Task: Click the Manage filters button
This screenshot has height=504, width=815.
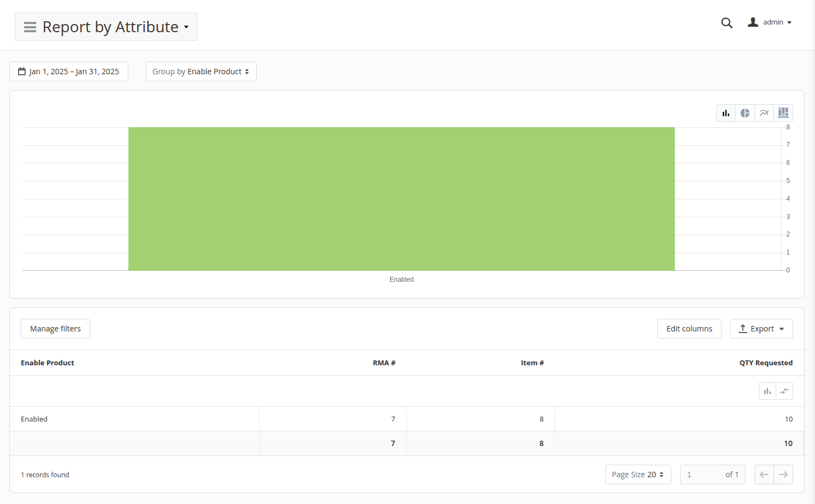Action: (x=55, y=329)
